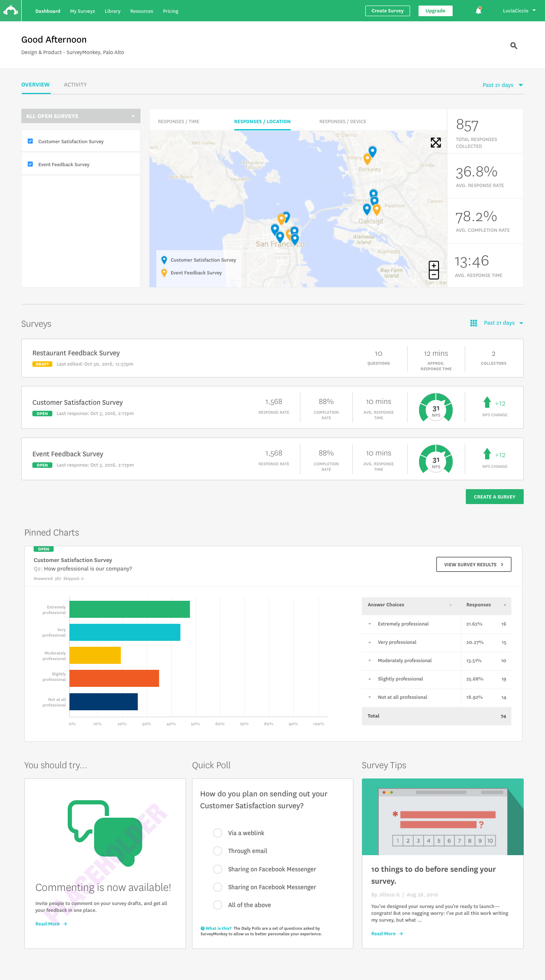Click the blue map pin near Berkeley

click(x=373, y=151)
